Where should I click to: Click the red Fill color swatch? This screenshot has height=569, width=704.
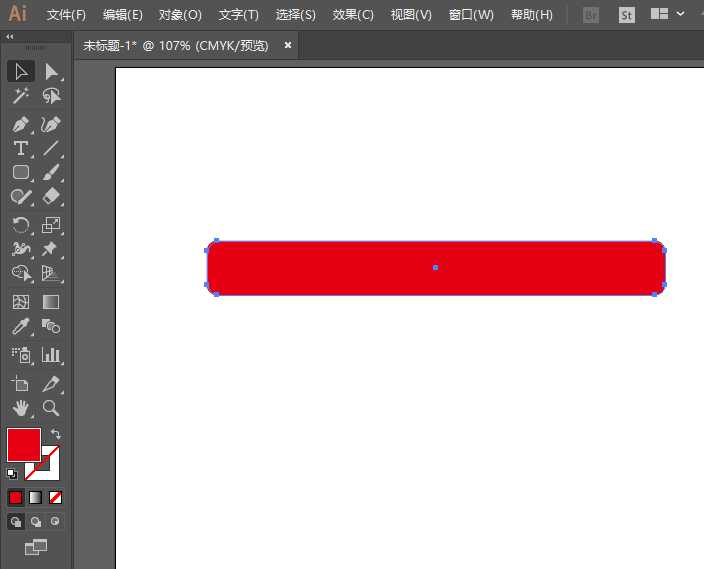point(23,444)
